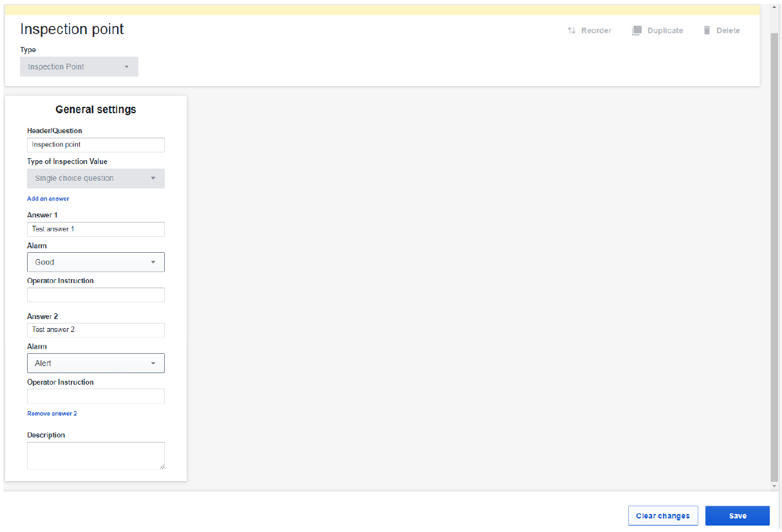The width and height of the screenshot is (782, 532).
Task: Click the Reorder label
Action: point(596,30)
